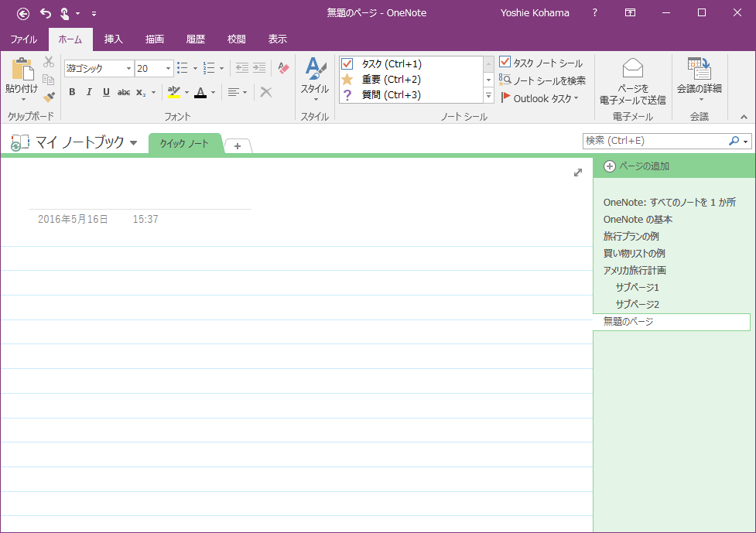The width and height of the screenshot is (756, 533).
Task: Open subpage サブページ1
Action: pyautogui.click(x=638, y=287)
